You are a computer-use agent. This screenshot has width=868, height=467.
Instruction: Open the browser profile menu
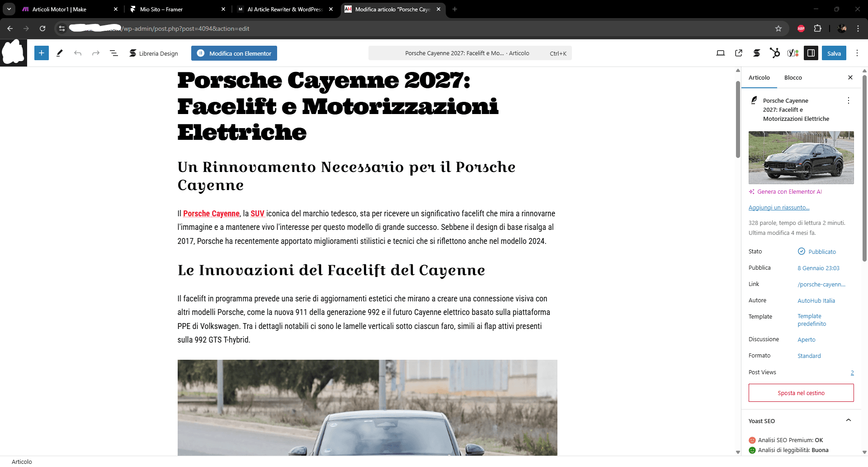842,28
